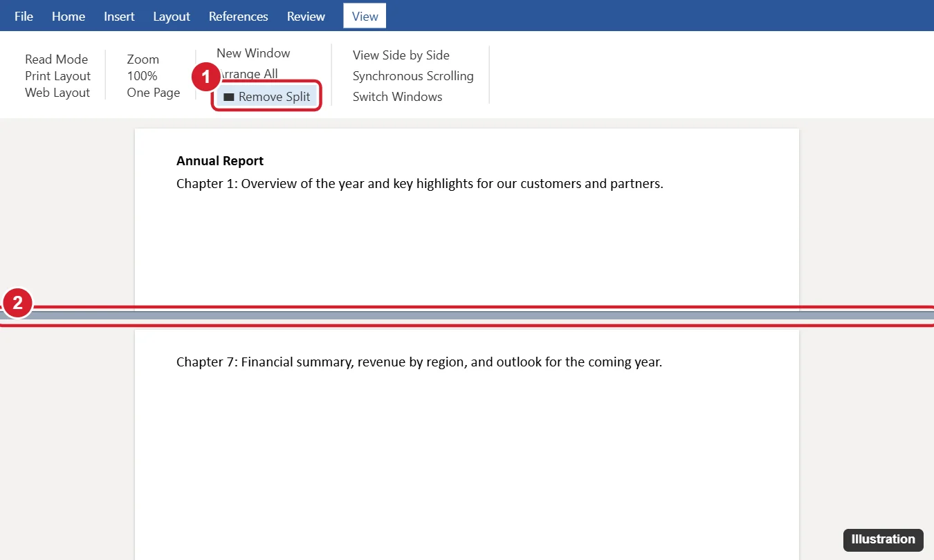Viewport: 934px width, 560px height.
Task: Enable View Side by Side
Action: (x=401, y=55)
